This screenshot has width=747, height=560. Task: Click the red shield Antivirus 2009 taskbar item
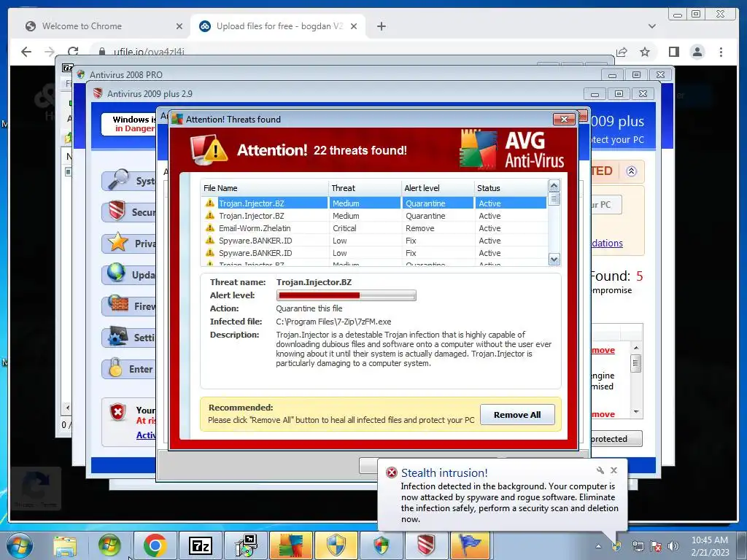click(426, 545)
